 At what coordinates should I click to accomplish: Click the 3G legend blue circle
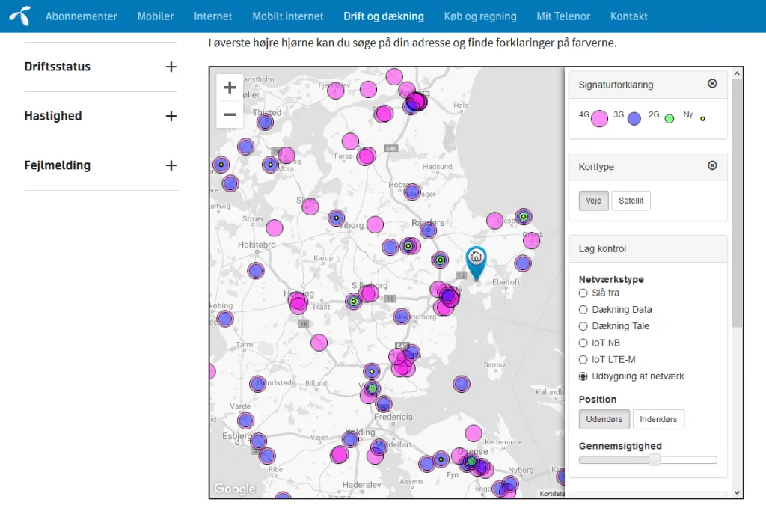tap(634, 118)
